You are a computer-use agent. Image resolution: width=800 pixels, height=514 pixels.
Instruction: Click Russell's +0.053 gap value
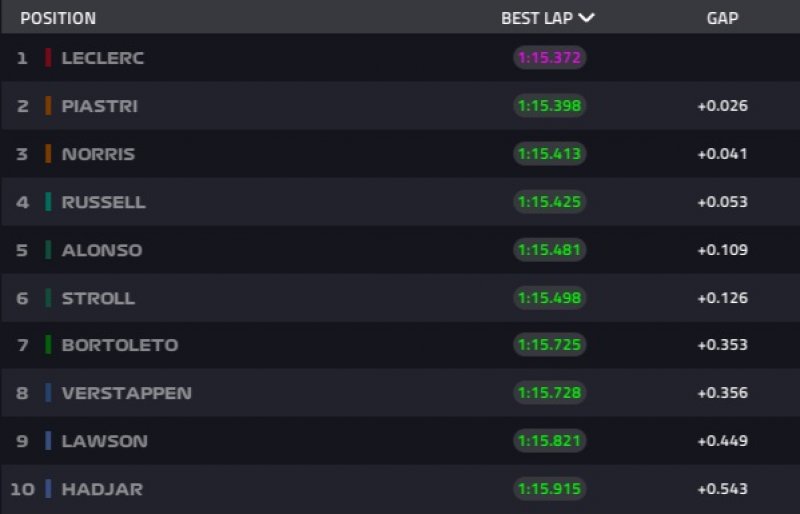click(722, 202)
